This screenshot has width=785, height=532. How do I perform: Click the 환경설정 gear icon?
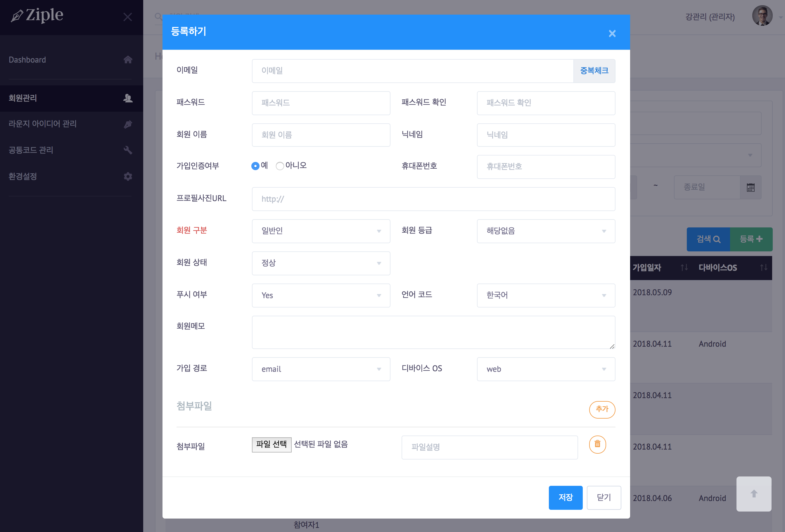128,176
